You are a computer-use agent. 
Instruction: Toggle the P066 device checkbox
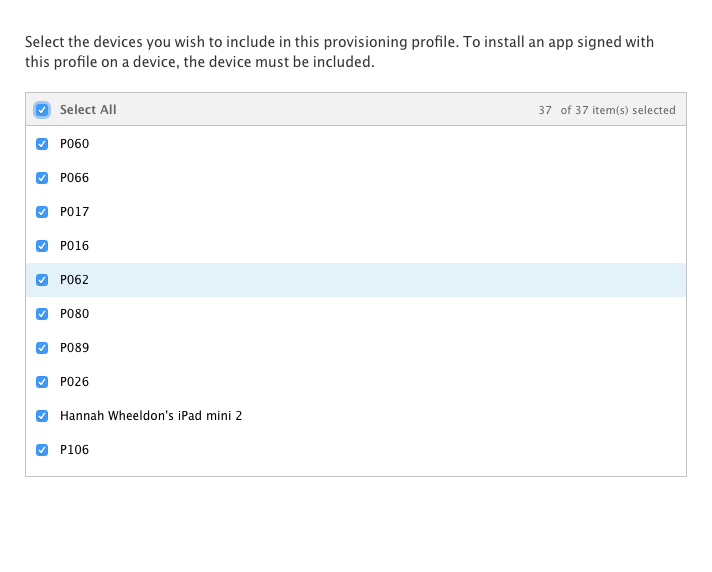click(x=42, y=178)
